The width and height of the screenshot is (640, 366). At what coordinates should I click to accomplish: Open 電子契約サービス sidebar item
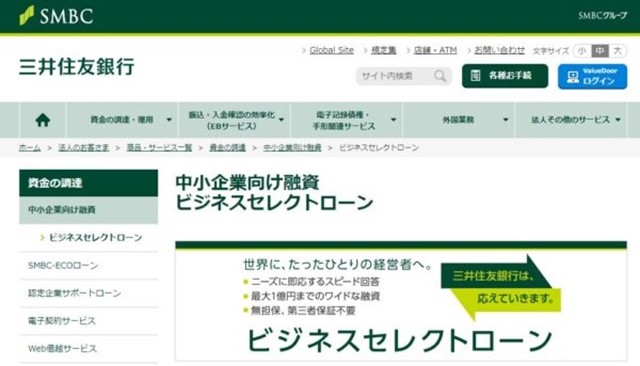click(x=89, y=321)
